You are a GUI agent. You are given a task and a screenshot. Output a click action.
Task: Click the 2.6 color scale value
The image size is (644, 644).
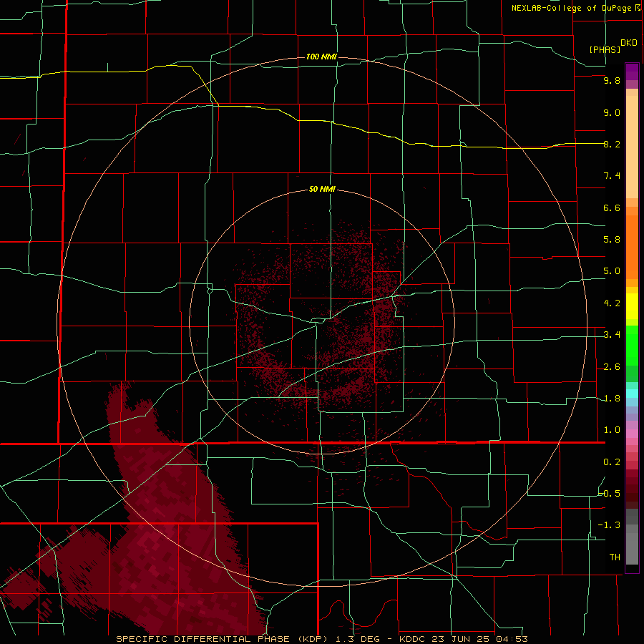612,367
